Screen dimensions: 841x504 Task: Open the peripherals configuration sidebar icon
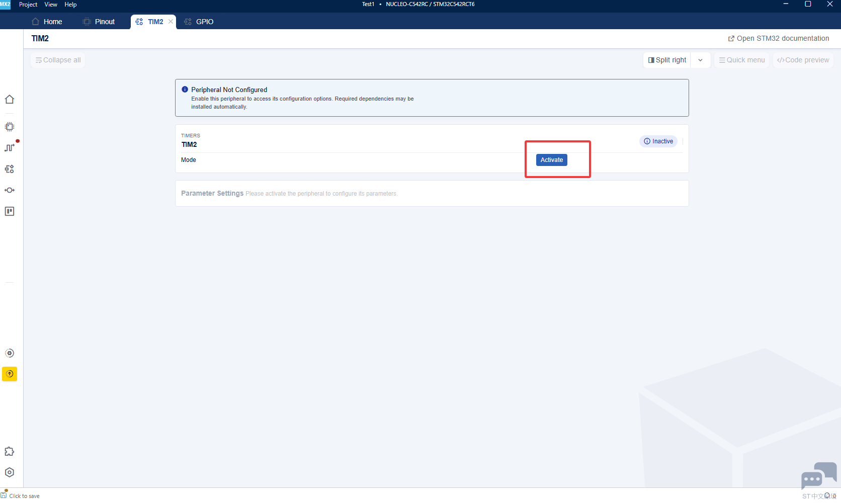[x=10, y=169]
